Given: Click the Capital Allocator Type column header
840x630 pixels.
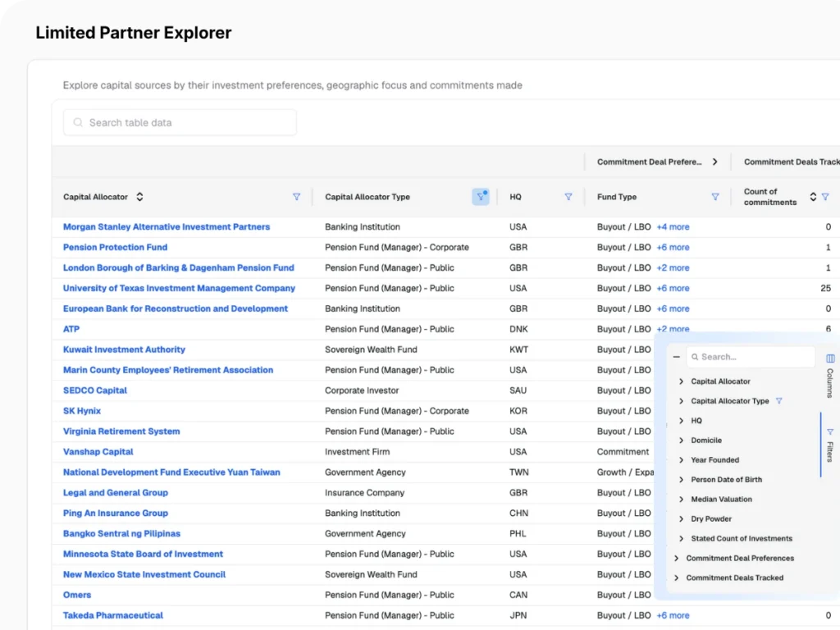Looking at the screenshot, I should 367,197.
